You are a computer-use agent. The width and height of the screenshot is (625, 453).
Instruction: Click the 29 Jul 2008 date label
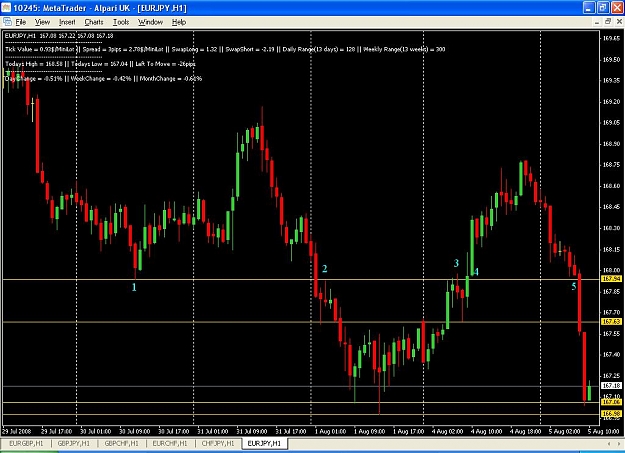click(x=17, y=431)
